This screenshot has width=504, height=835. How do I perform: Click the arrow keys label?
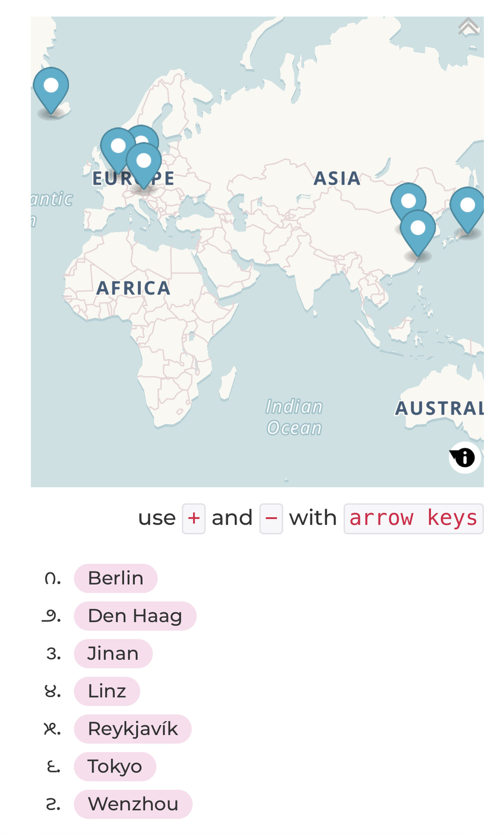click(x=413, y=519)
